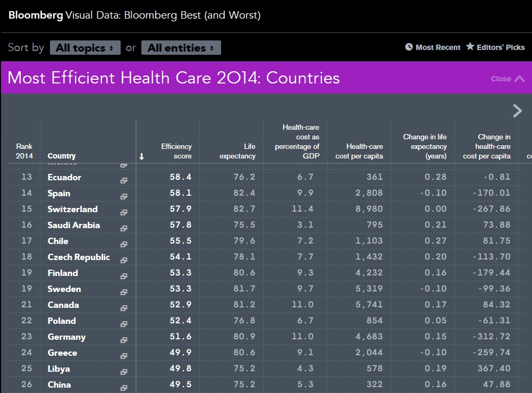Click the popup icon next to Spain
This screenshot has height=393, width=532.
coord(124,196)
